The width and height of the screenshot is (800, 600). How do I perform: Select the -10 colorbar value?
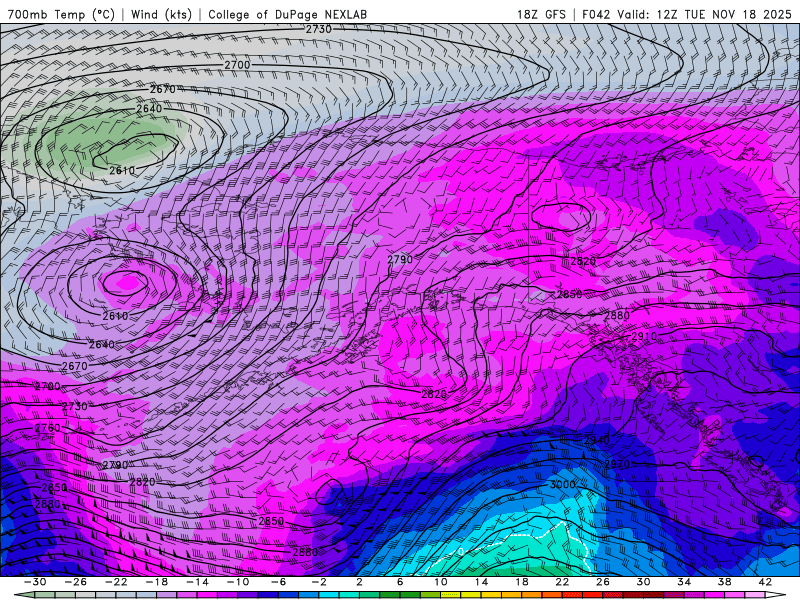[237, 582]
